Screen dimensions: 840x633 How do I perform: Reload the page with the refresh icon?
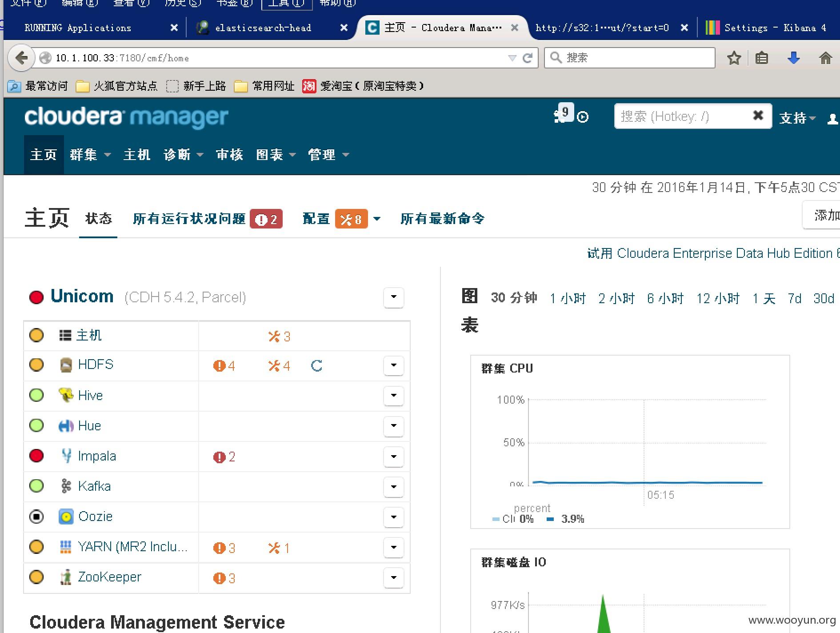(528, 58)
